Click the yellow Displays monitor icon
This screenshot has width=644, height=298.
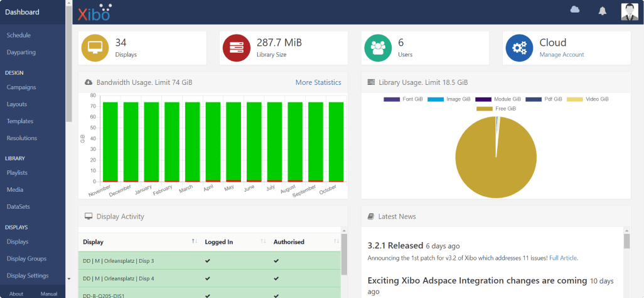coord(95,48)
